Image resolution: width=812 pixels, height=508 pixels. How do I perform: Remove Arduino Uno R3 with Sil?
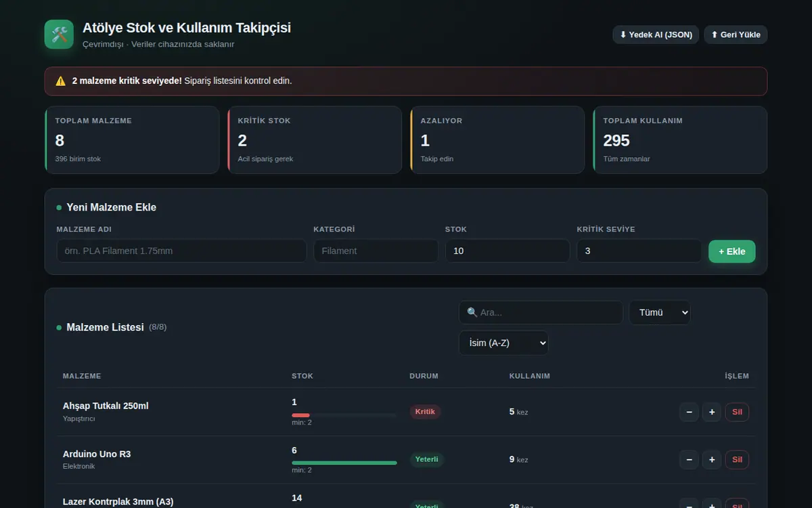click(x=737, y=460)
